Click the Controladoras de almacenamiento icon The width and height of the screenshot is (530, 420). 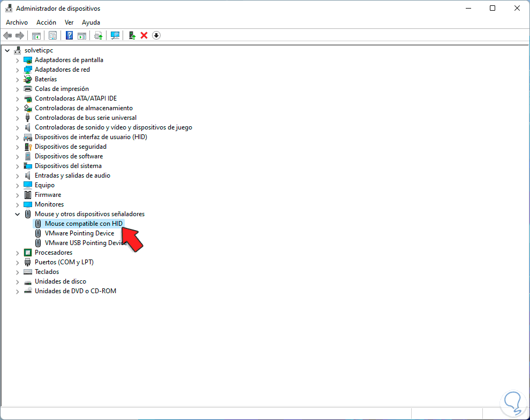pos(28,108)
